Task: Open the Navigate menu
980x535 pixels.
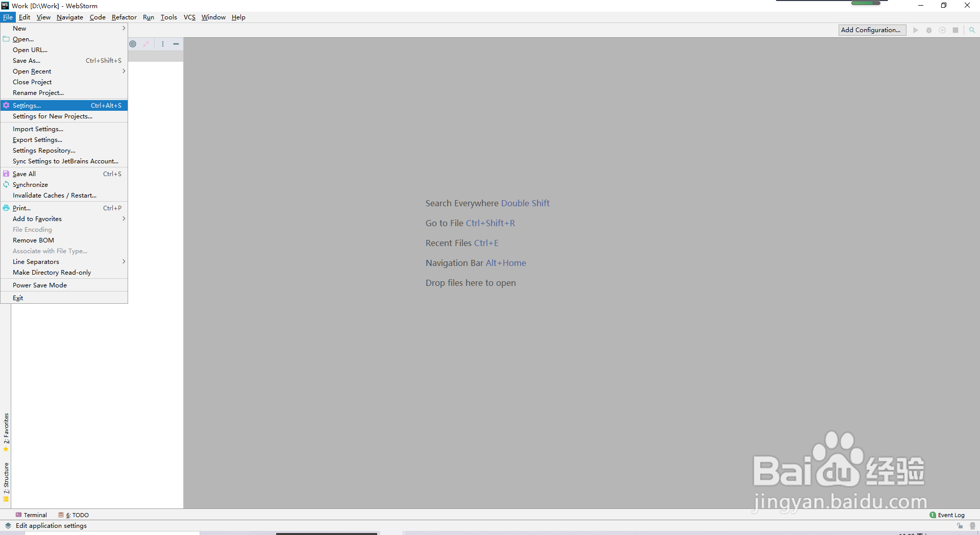Action: point(70,17)
